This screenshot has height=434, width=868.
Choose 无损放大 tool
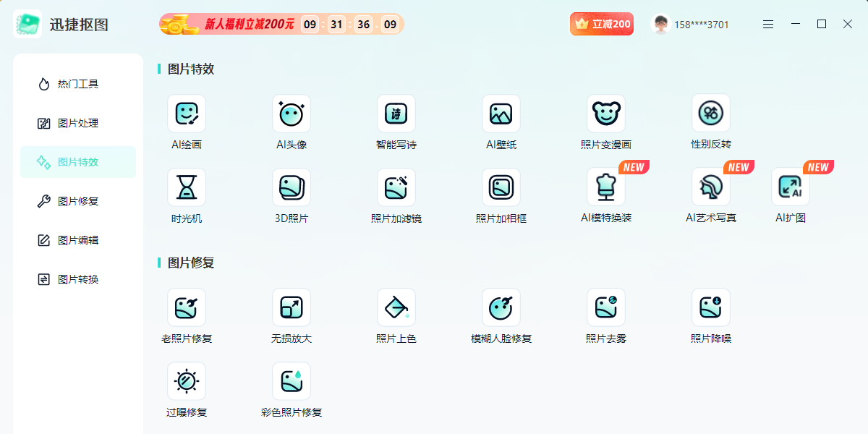292,307
